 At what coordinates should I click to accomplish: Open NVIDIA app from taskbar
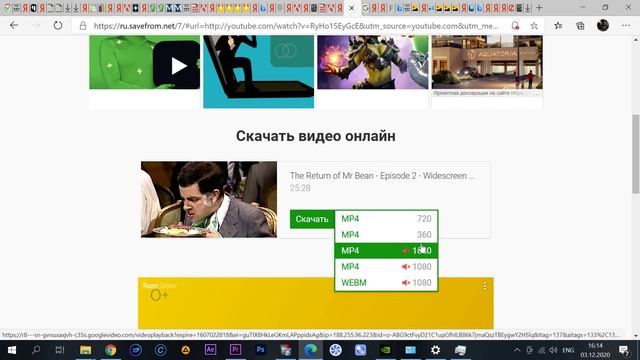point(385,350)
